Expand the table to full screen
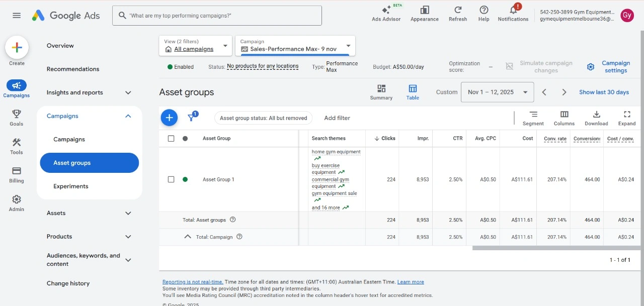The width and height of the screenshot is (644, 306). [627, 119]
